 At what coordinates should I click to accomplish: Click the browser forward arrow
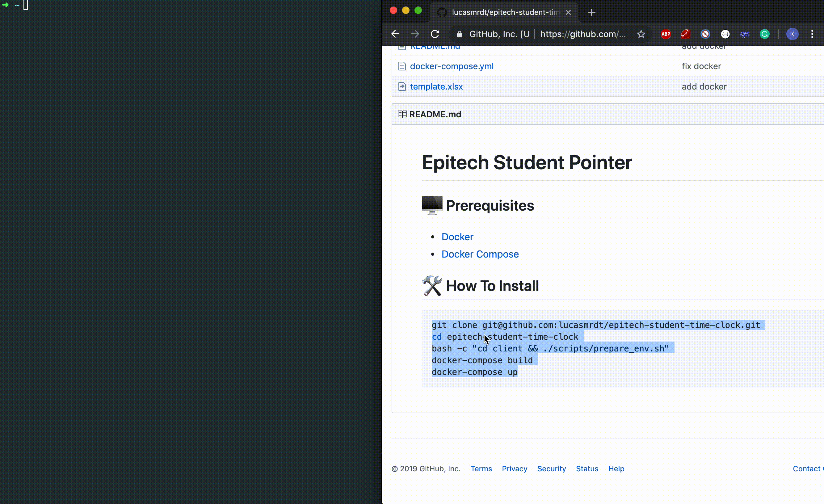pyautogui.click(x=415, y=34)
